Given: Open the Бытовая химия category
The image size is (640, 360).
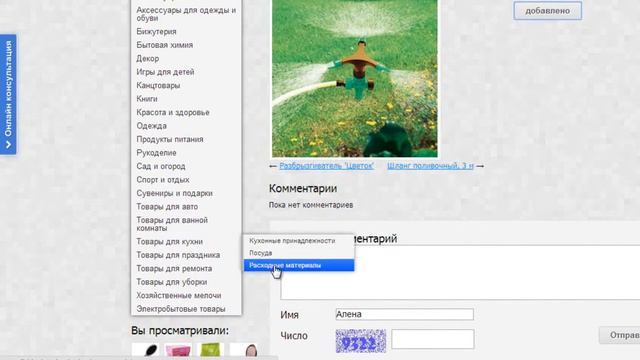Looking at the screenshot, I should click(164, 45).
